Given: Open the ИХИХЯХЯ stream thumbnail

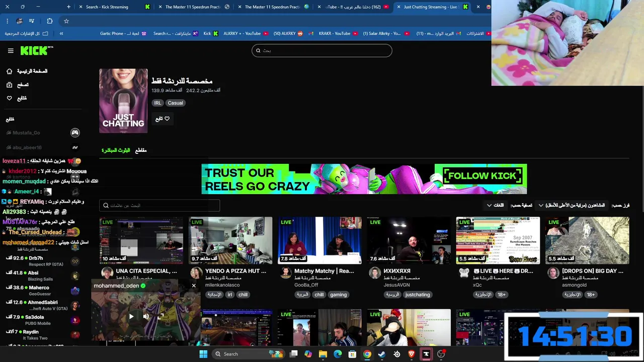Looking at the screenshot, I should click(x=409, y=240).
